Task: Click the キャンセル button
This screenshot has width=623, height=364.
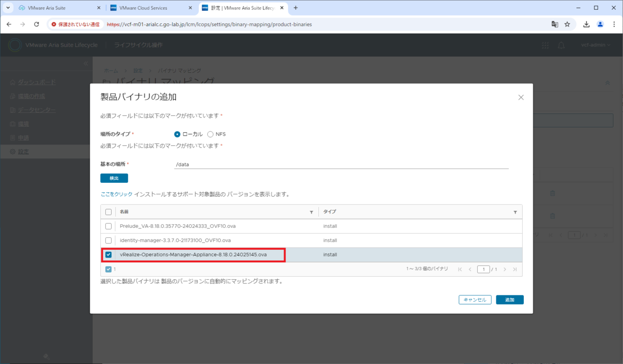Action: (x=475, y=300)
